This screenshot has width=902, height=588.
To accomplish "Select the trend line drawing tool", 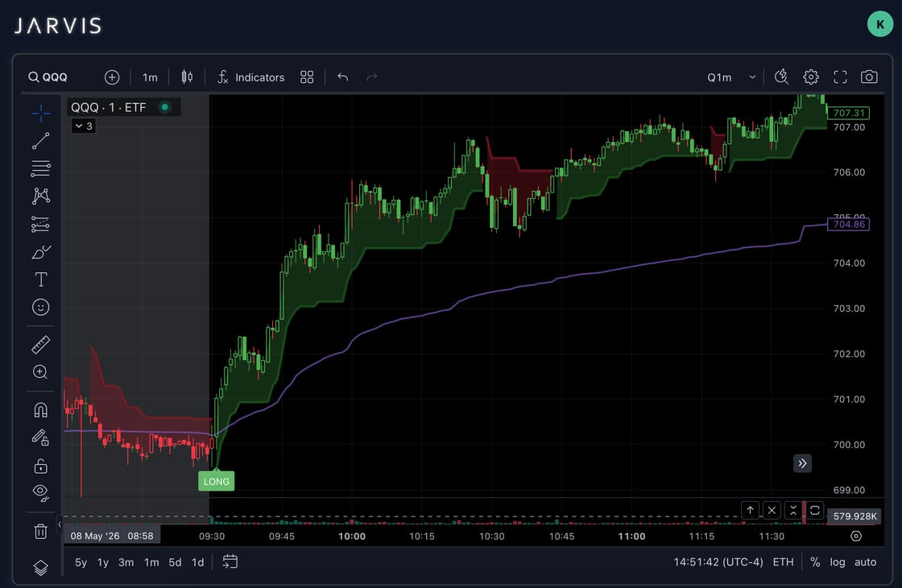I will click(41, 141).
